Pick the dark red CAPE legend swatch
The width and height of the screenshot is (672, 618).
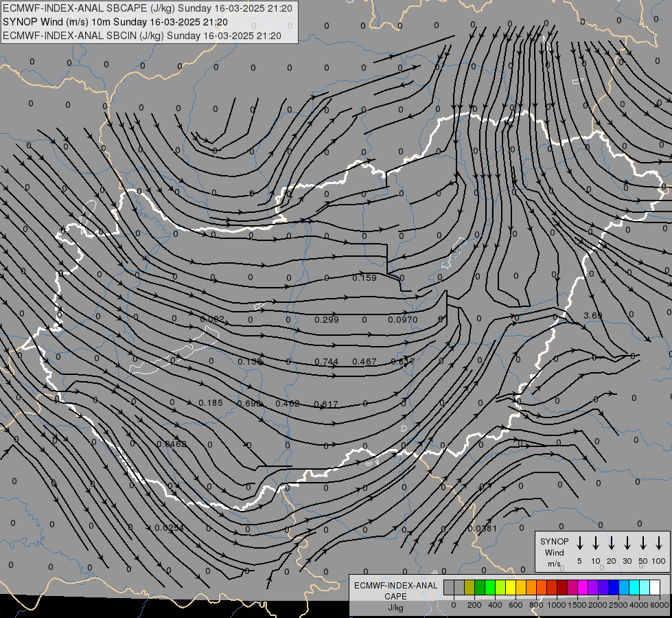562,587
